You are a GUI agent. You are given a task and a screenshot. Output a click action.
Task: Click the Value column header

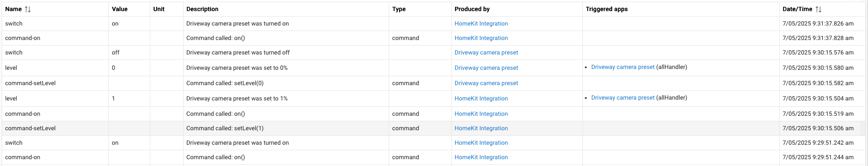point(119,9)
